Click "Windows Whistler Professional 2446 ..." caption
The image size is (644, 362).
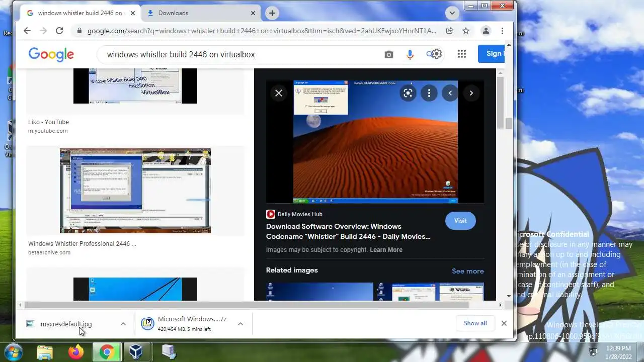click(x=82, y=244)
